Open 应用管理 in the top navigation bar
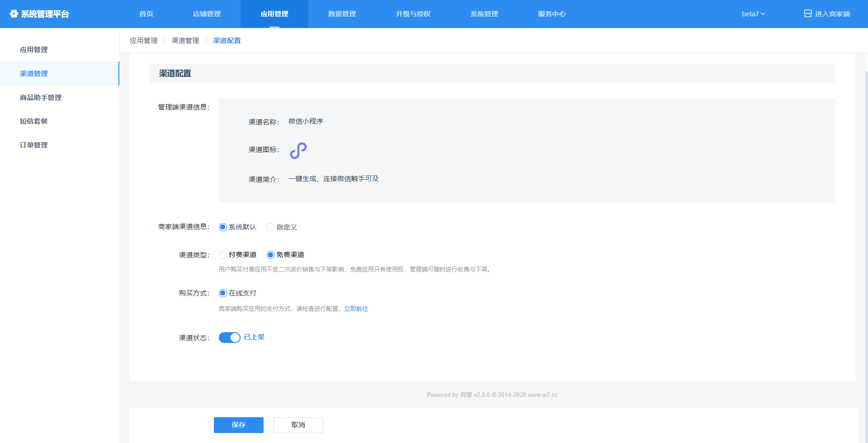868x443 pixels. click(x=274, y=14)
